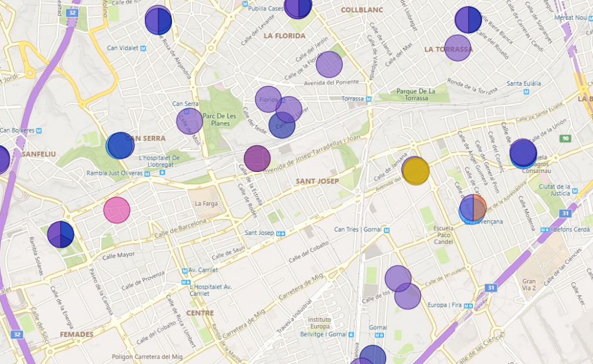Screen dimensions: 593x364
Task: Click the route 31 shield near Ildefons Cerdà
Action: coord(565,213)
